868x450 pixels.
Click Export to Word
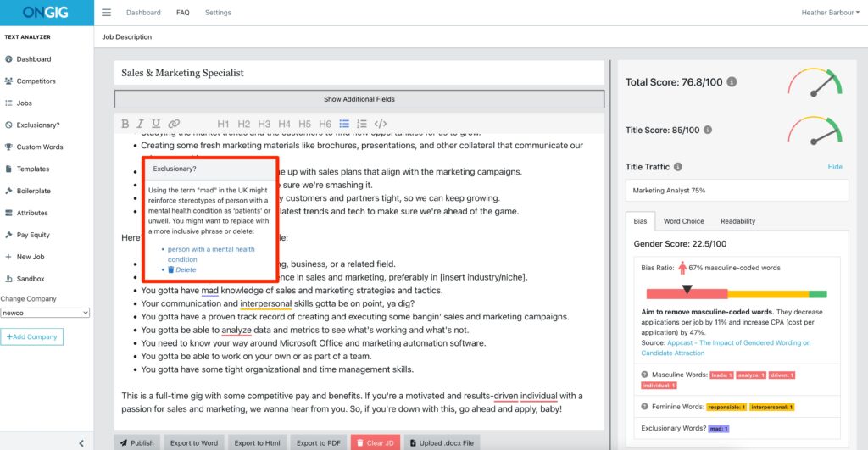[x=194, y=443]
